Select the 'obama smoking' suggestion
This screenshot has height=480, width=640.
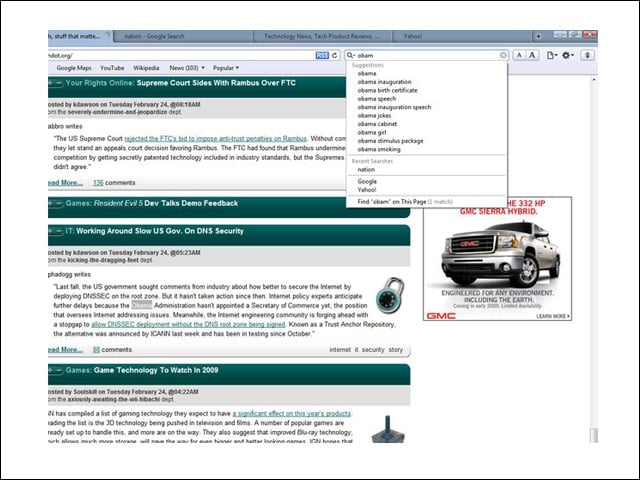coord(427,149)
